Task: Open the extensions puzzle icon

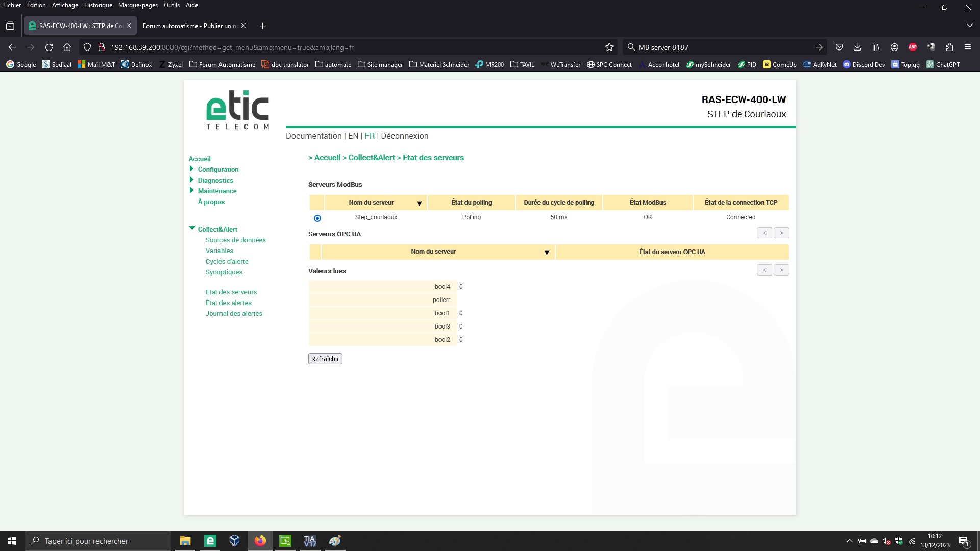Action: [x=949, y=47]
